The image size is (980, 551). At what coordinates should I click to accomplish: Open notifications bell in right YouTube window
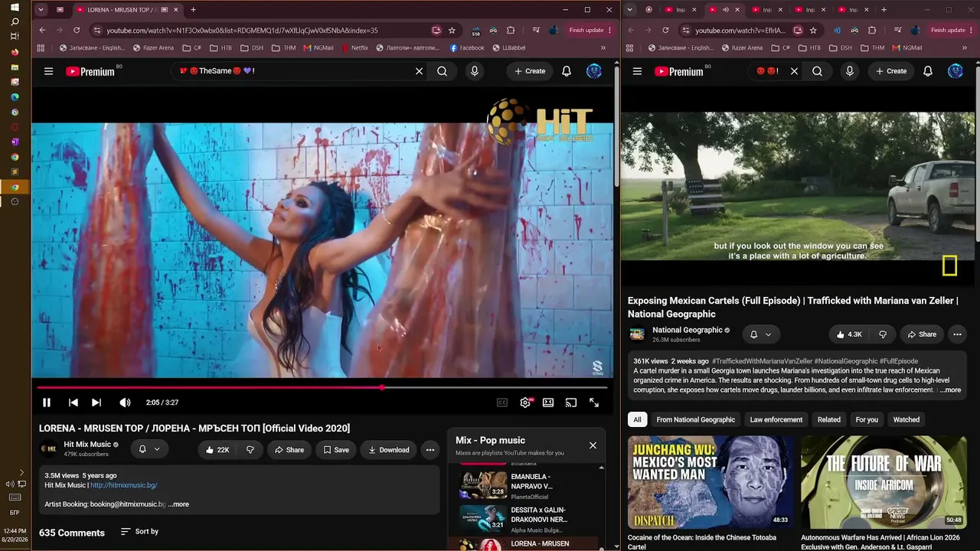(928, 71)
